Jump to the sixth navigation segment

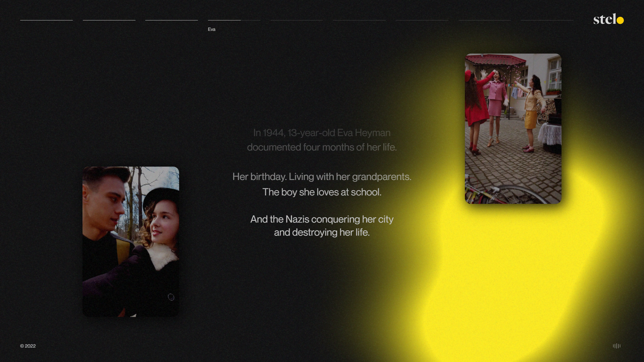click(x=359, y=20)
